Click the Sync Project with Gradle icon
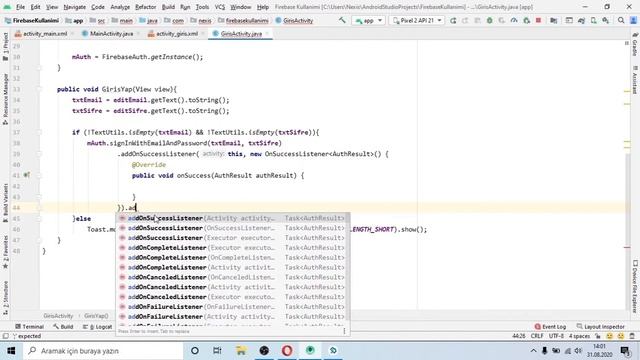The image size is (640, 360). pyautogui.click(x=581, y=20)
